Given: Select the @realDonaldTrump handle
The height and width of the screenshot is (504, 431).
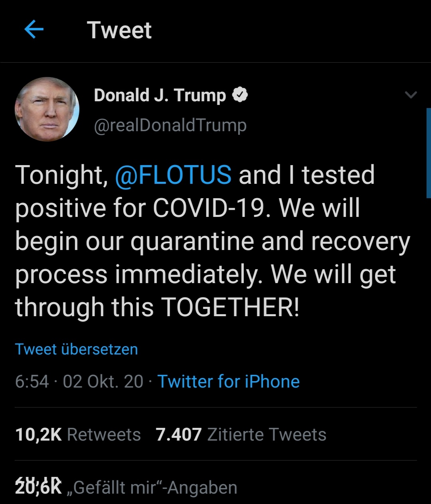Looking at the screenshot, I should 170,126.
